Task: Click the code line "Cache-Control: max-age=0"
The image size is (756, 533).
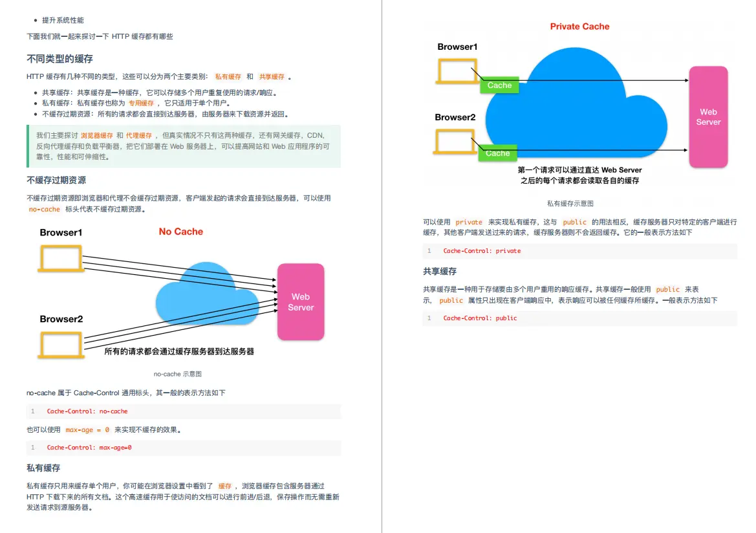Action: [x=89, y=448]
